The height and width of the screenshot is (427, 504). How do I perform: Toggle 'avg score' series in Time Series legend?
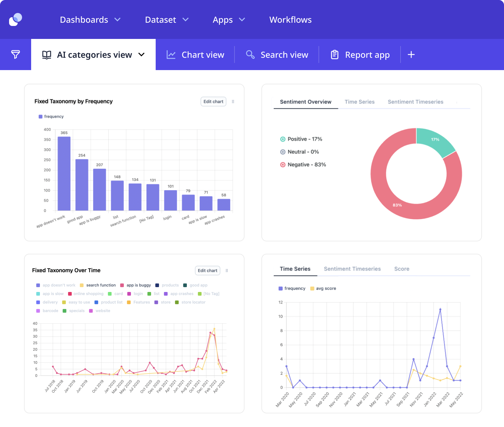coord(326,288)
